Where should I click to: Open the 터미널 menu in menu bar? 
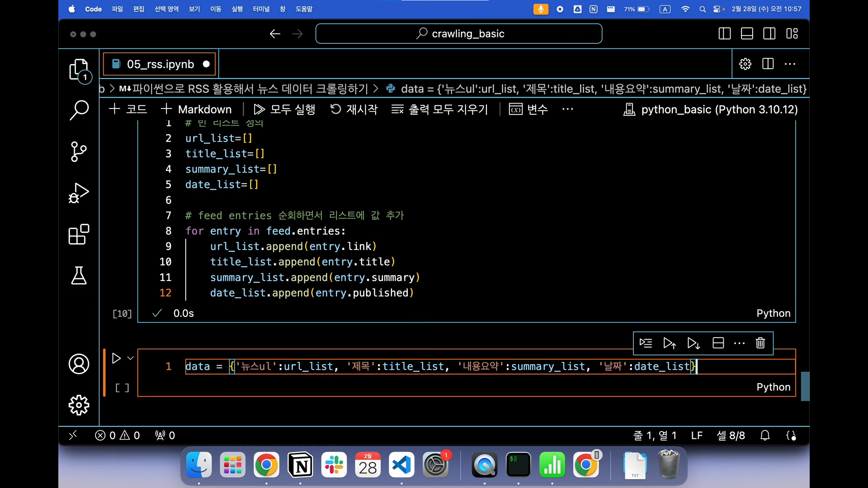pos(261,9)
